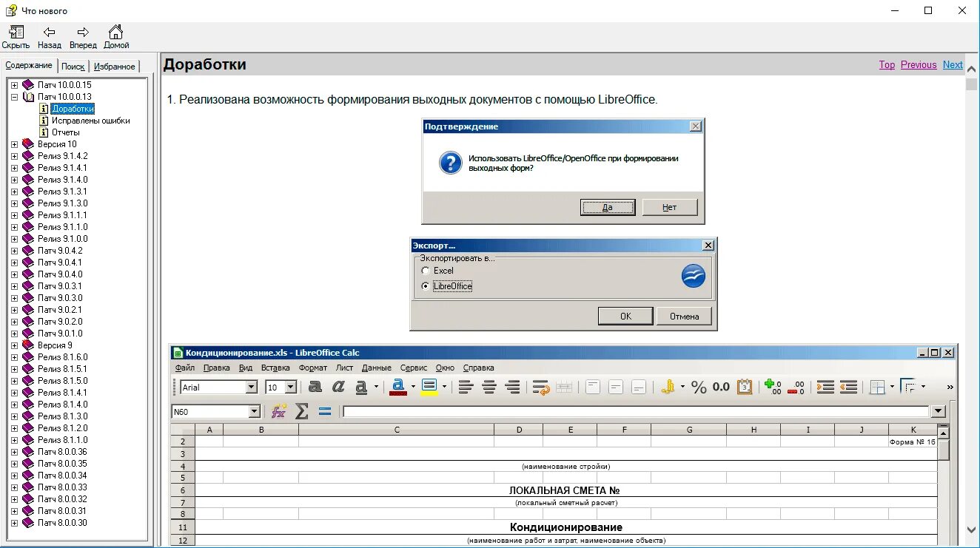Center cell text horizontally in Calc

489,387
